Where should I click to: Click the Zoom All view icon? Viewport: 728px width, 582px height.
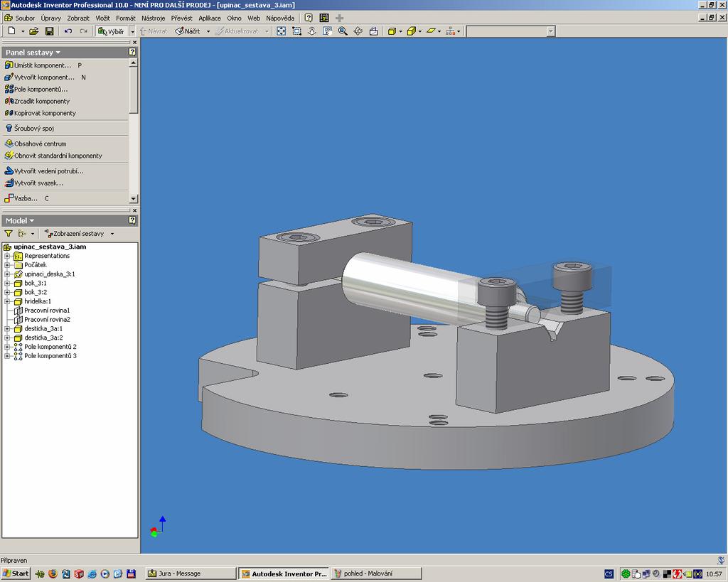coord(281,31)
